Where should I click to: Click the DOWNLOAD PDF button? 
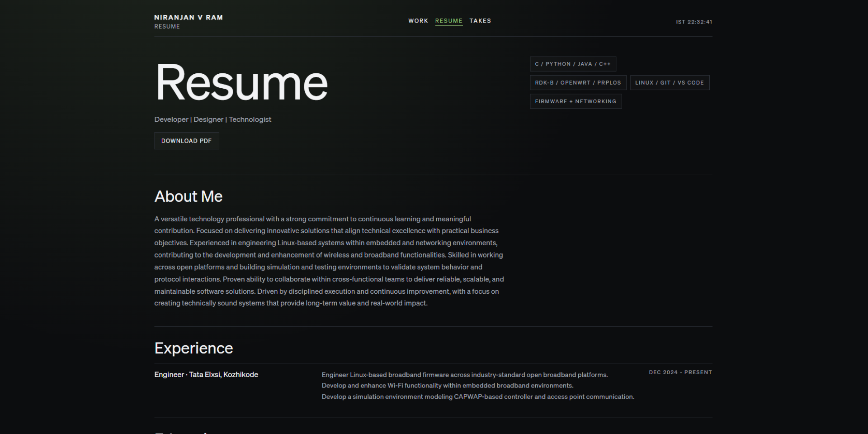[186, 141]
